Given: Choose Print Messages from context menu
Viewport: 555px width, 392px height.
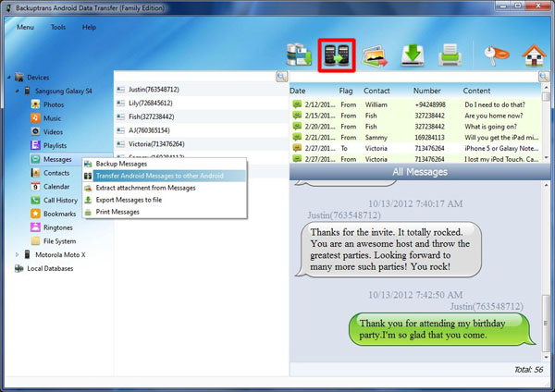Looking at the screenshot, I should [x=165, y=212].
